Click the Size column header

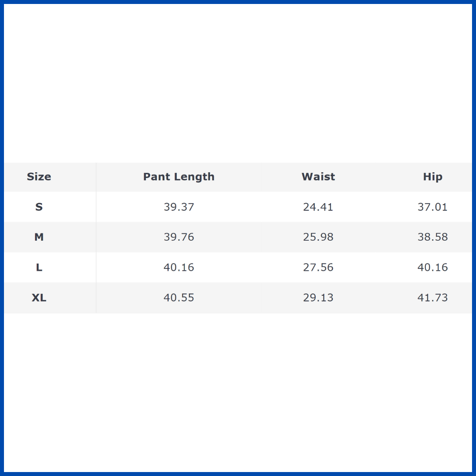(x=39, y=177)
